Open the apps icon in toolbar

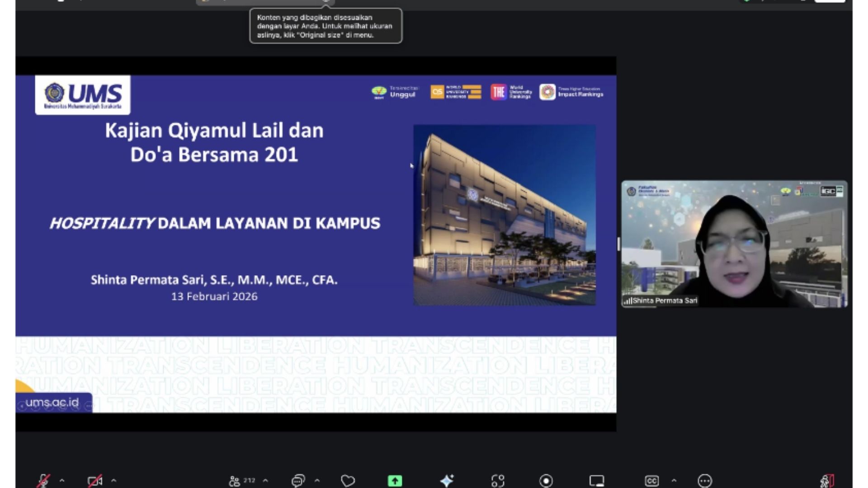[x=498, y=481]
